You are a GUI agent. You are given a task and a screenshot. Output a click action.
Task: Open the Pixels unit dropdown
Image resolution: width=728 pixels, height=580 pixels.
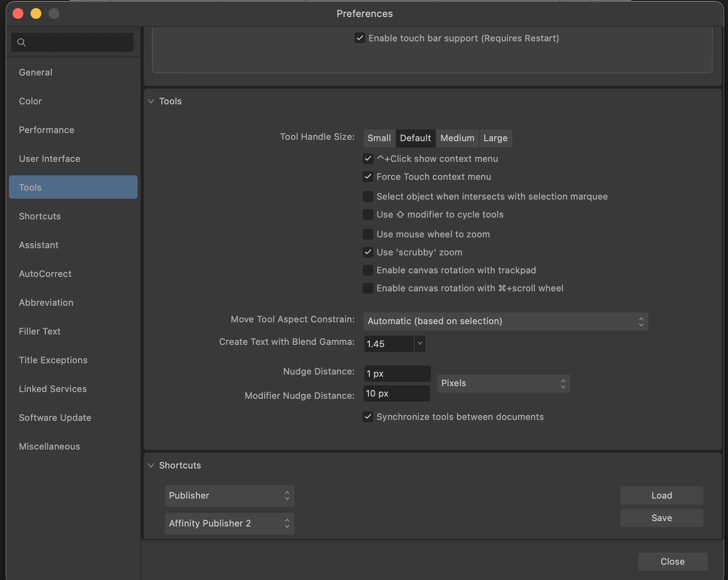coord(503,383)
